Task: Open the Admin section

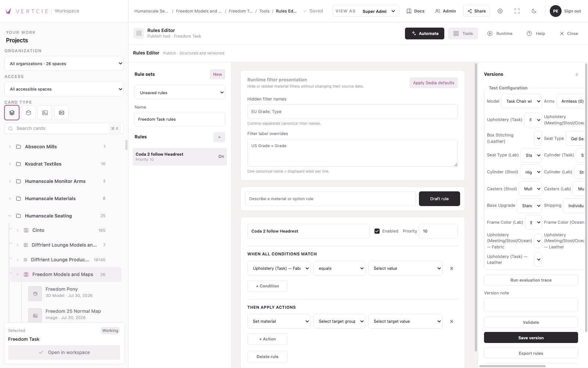Action: 445,11
